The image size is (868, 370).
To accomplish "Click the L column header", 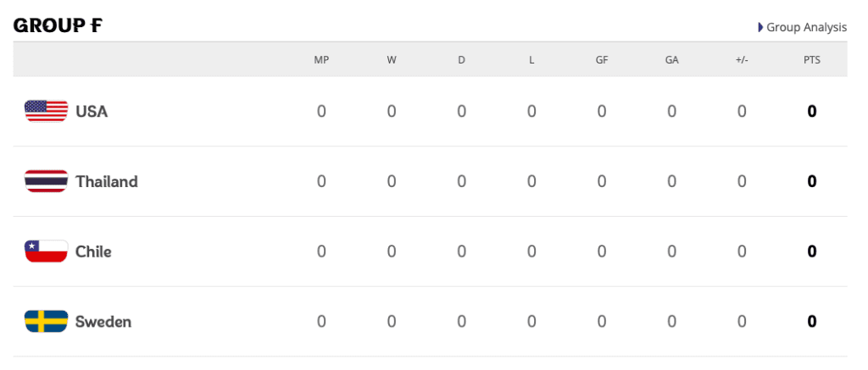I will (x=531, y=60).
